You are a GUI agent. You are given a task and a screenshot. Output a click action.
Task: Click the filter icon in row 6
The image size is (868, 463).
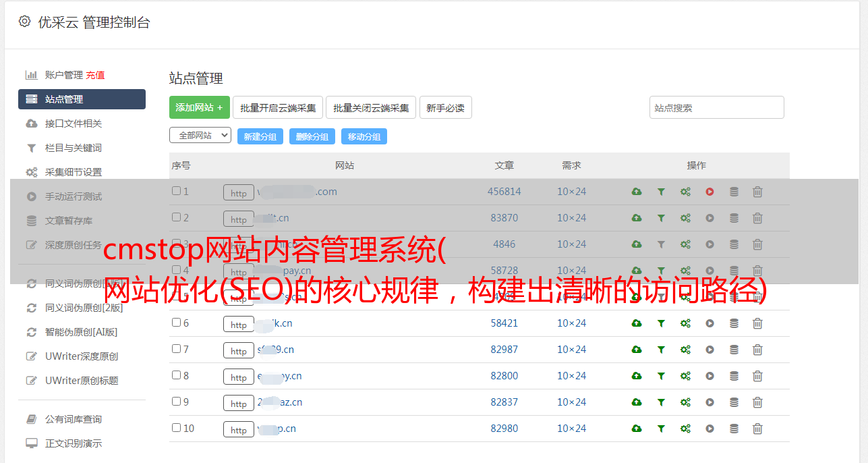click(661, 323)
